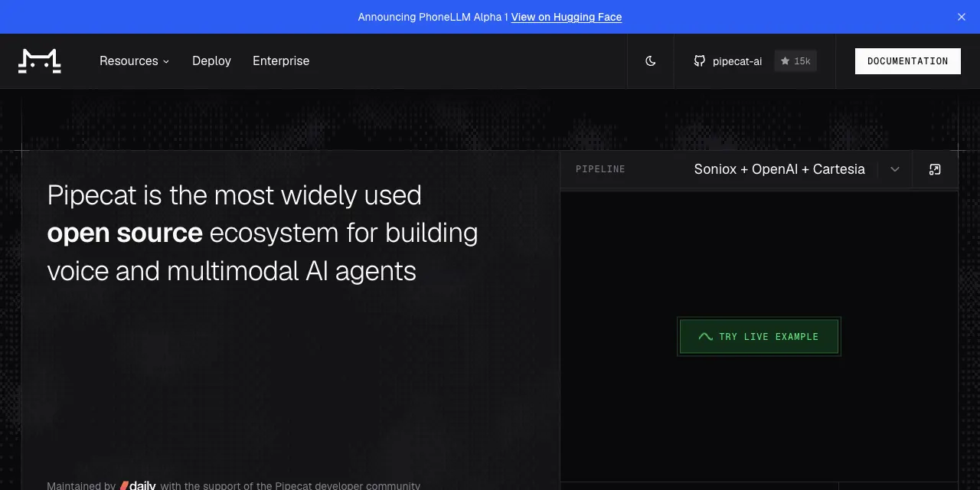980x490 pixels.
Task: Open View on Hugging Face link
Action: (x=567, y=17)
